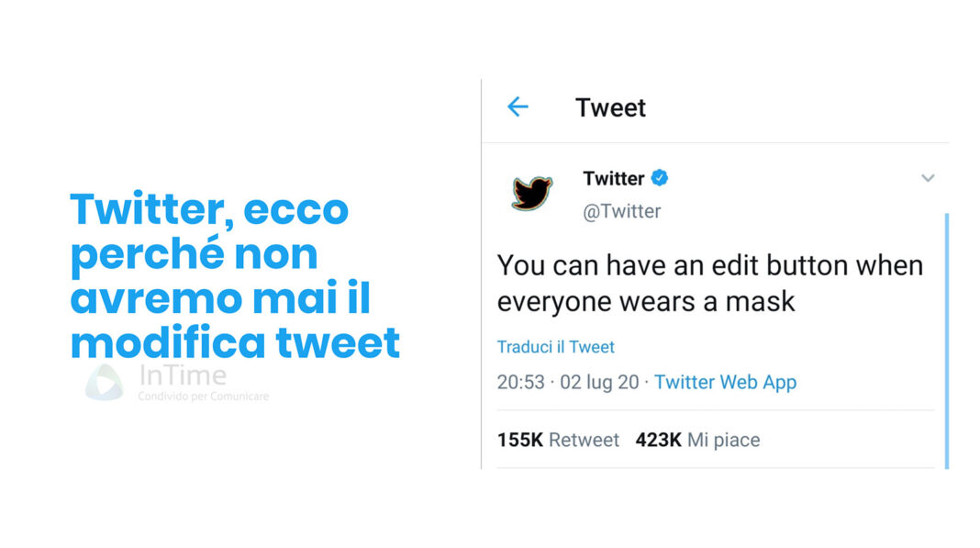Click the Traduci il Tweet link
Viewport: 980px width, 548px height.
click(555, 346)
